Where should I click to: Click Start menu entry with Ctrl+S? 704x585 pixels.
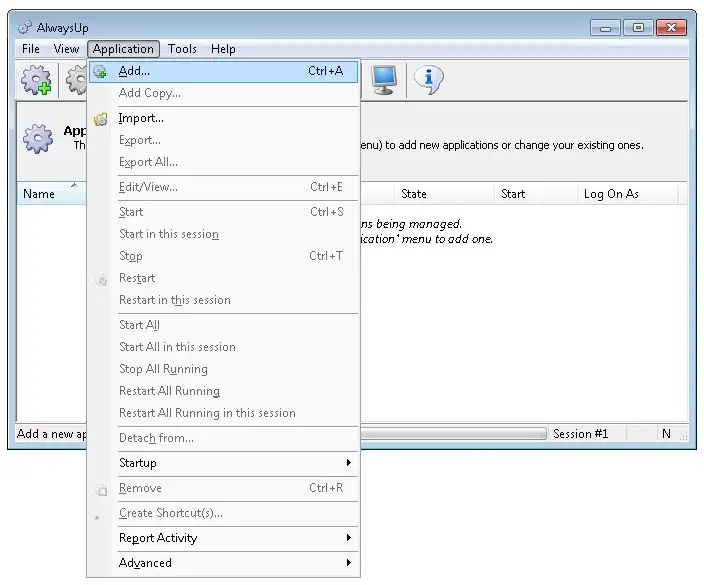pos(224,212)
